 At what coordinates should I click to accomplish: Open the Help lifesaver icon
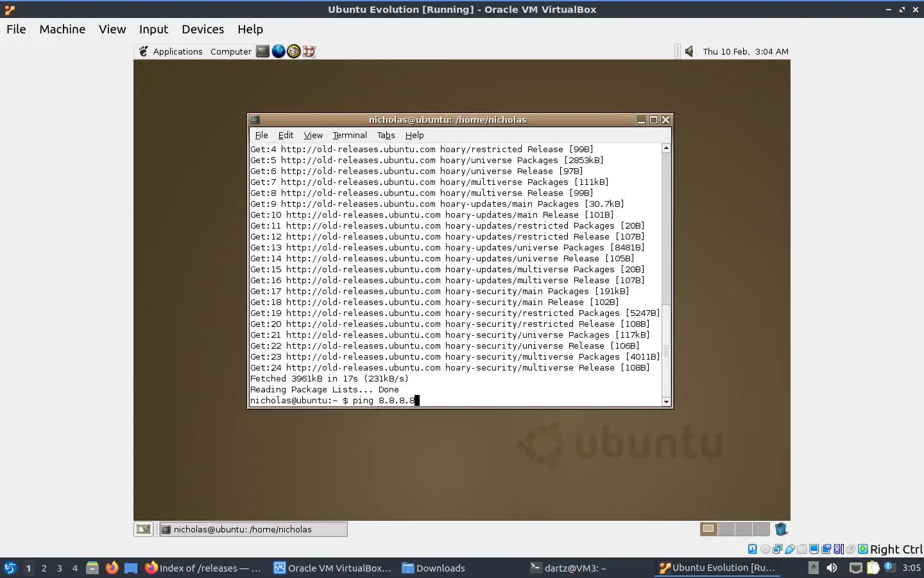point(309,51)
